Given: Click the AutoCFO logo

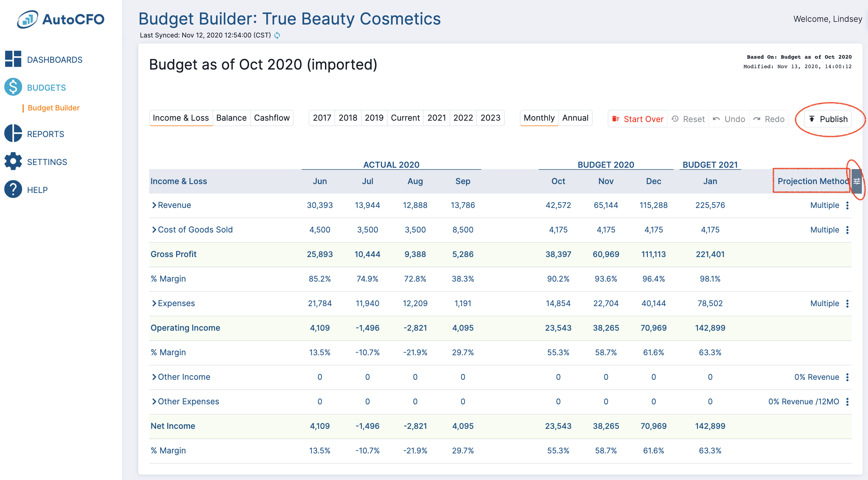Looking at the screenshot, I should (61, 19).
